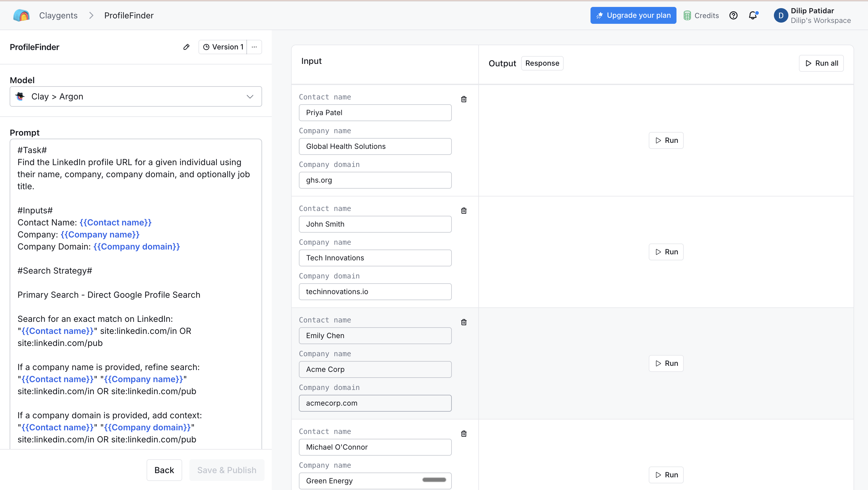Click the Back button

(164, 470)
